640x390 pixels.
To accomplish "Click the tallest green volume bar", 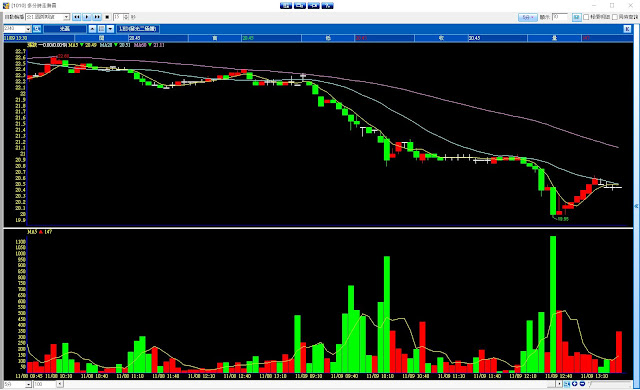I will click(553, 304).
